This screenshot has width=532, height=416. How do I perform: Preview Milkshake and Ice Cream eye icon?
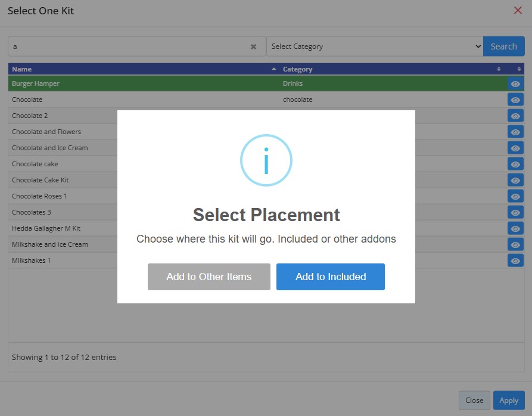(x=515, y=244)
